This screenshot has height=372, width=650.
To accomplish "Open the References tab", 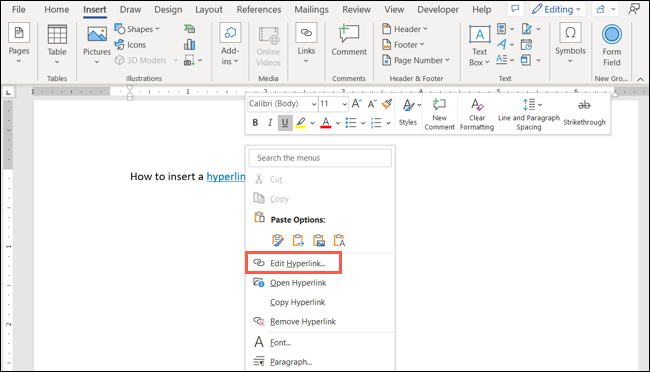I will pos(259,9).
